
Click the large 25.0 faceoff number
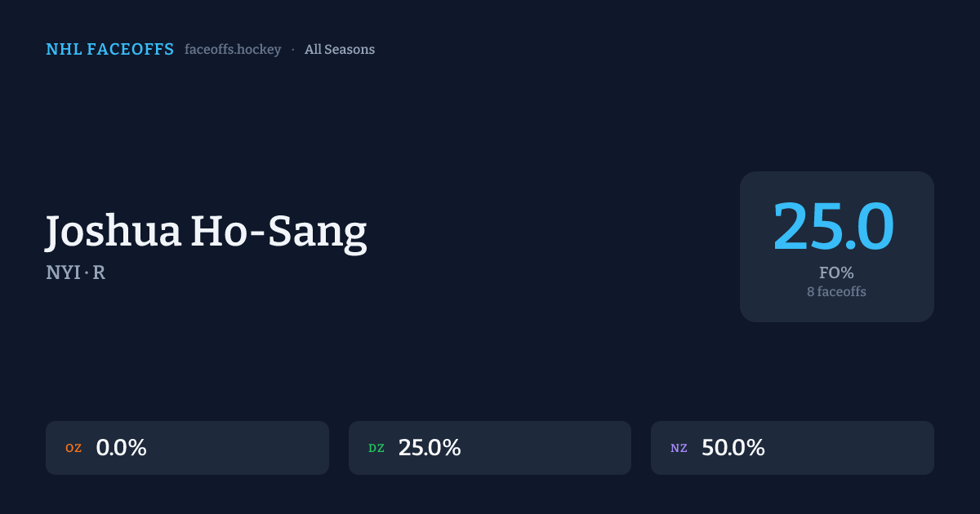click(x=834, y=225)
